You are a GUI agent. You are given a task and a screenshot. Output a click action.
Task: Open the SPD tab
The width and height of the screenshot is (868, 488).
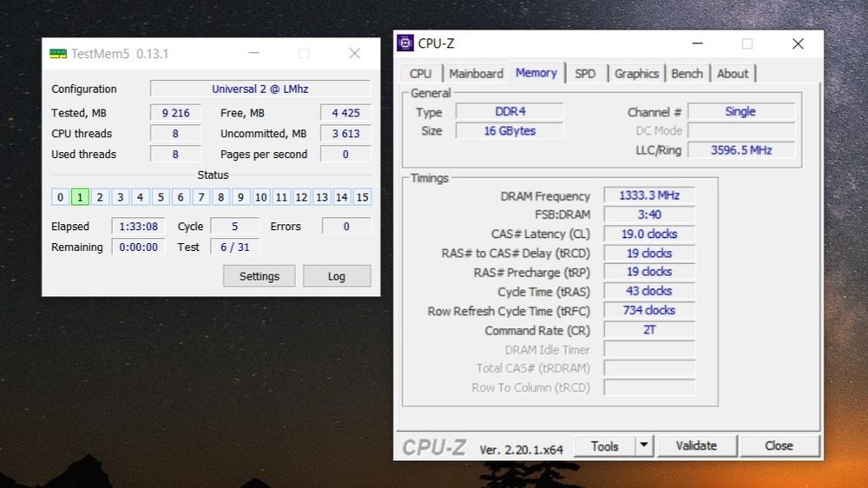click(x=584, y=74)
